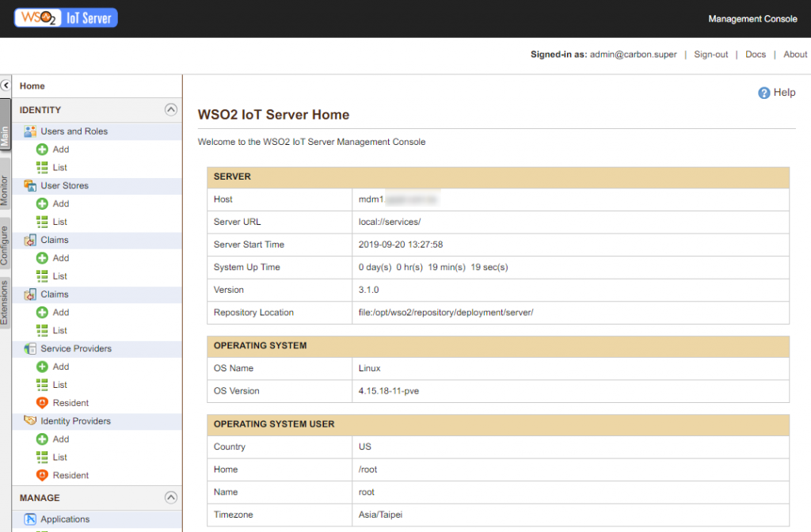Click the second Claims section icon
The width and height of the screenshot is (811, 532).
pyautogui.click(x=30, y=294)
